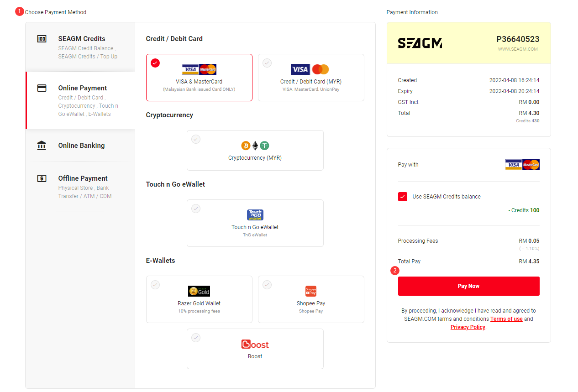Choose the Shopee Pay card label

(x=311, y=303)
